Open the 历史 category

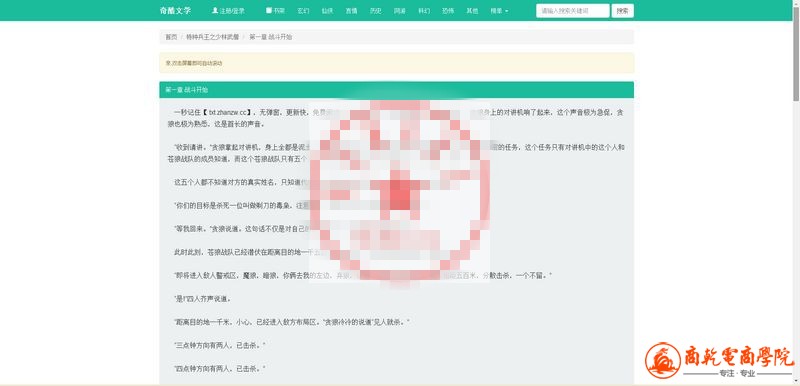[376, 11]
